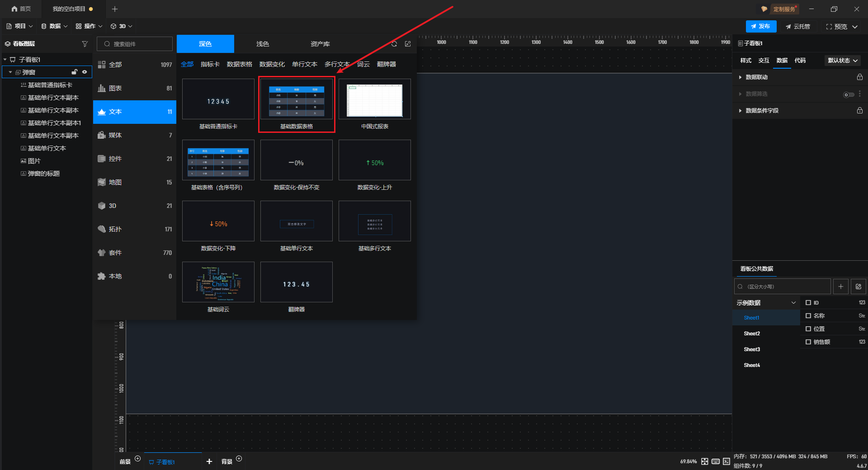Unlock the 数据联动 lock icon

pyautogui.click(x=859, y=77)
